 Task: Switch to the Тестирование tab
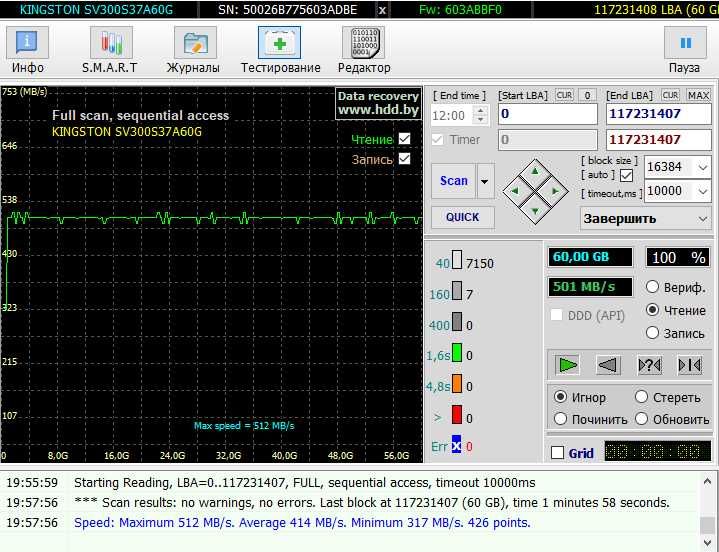click(280, 50)
